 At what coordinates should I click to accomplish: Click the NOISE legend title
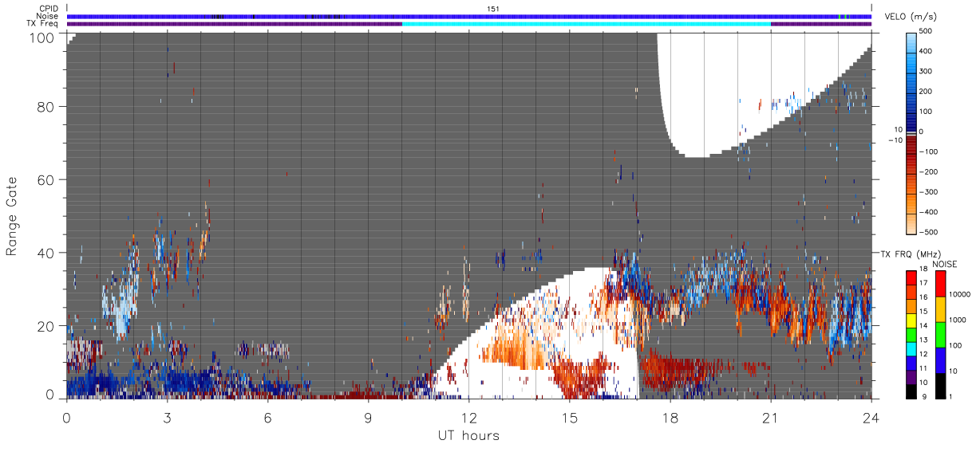pos(945,264)
